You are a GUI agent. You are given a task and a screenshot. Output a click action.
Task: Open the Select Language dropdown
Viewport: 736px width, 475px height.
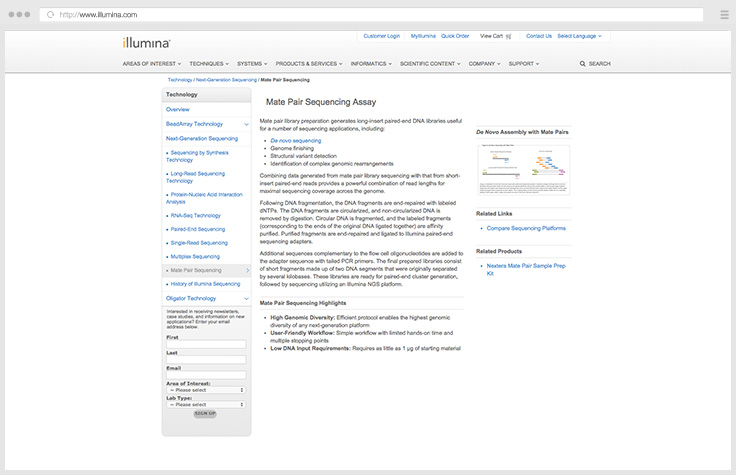coord(580,36)
